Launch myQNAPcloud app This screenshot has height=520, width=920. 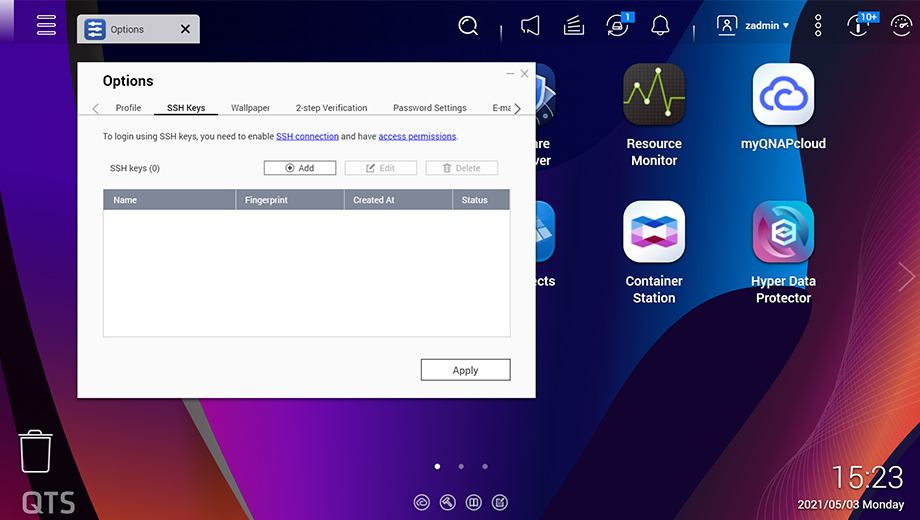[x=783, y=109]
